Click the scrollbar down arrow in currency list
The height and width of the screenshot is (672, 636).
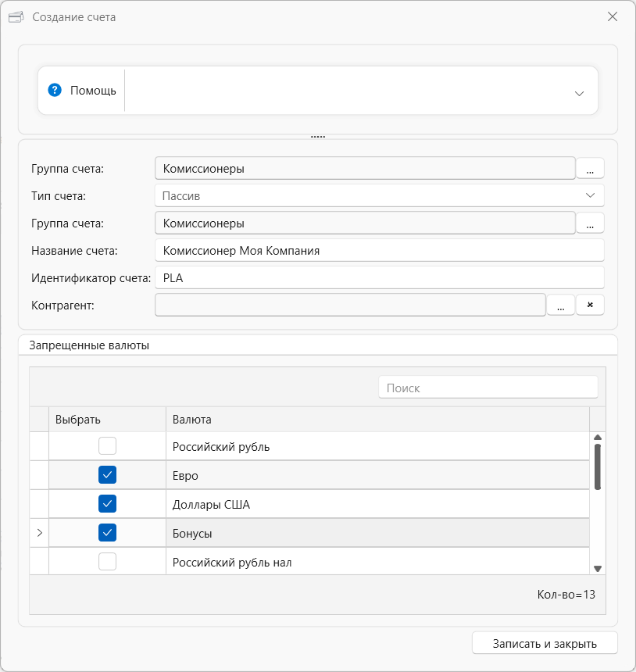[598, 569]
